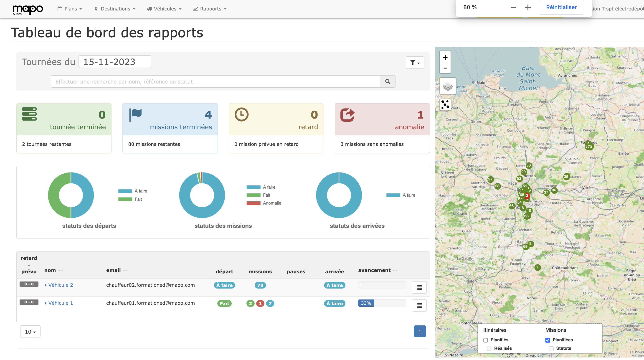Click the Réinitialiser zoom button

561,7
